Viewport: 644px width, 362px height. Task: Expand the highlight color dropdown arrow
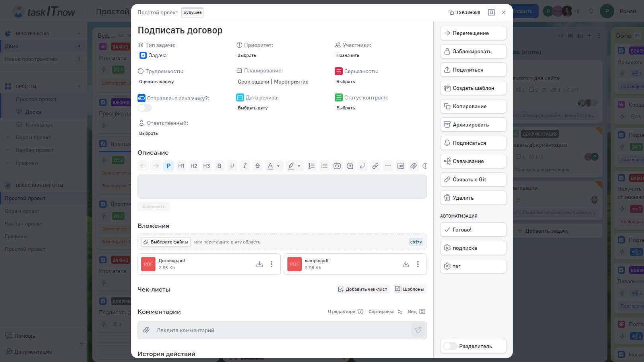(x=299, y=166)
